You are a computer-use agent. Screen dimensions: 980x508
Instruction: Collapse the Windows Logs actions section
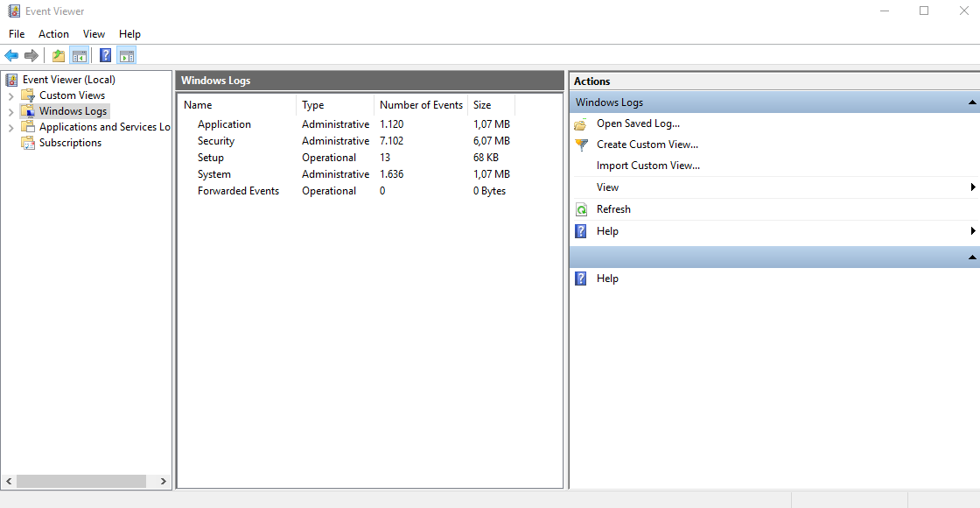click(972, 102)
